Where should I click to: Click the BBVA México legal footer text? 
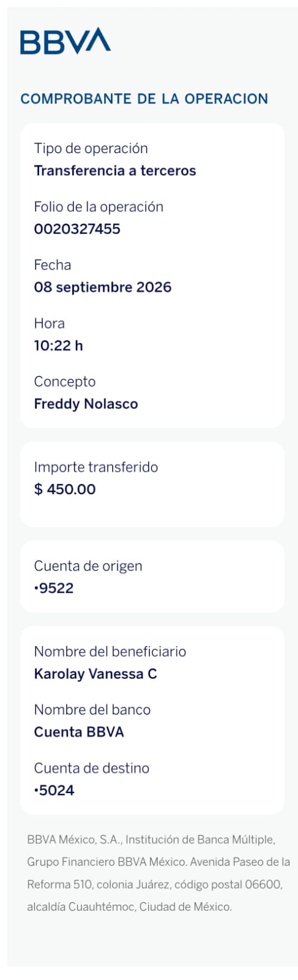[158, 873]
